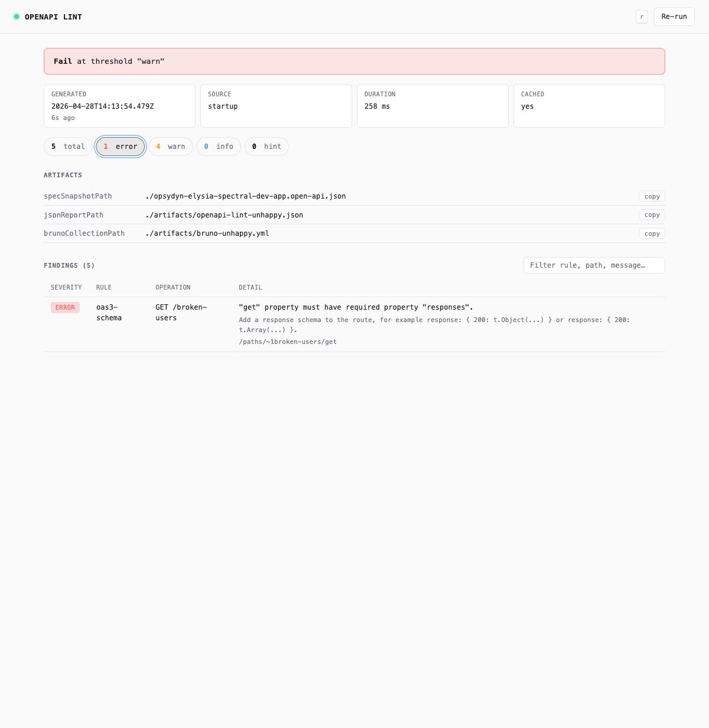Copy the specSnapshotPath value
Screen dimensions: 709x728
[x=652, y=196]
